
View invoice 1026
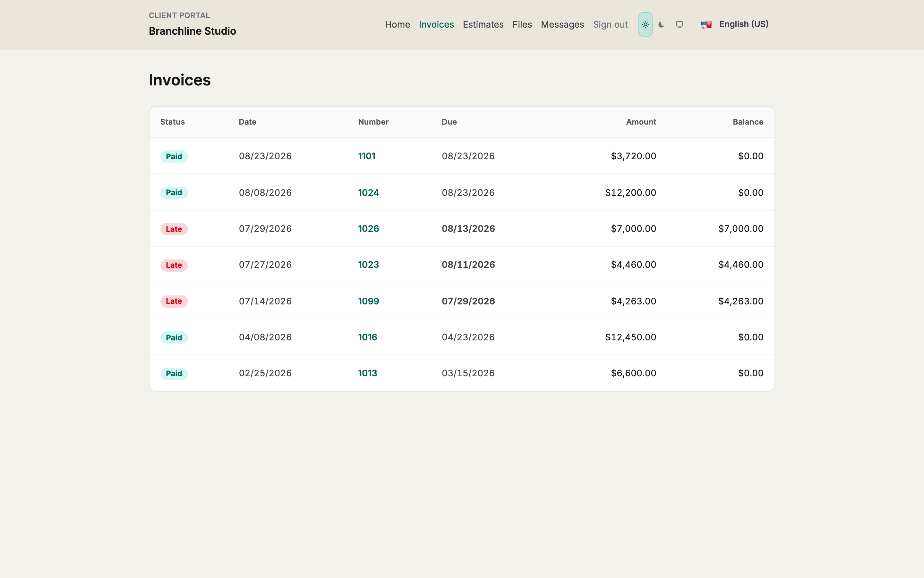coord(368,229)
